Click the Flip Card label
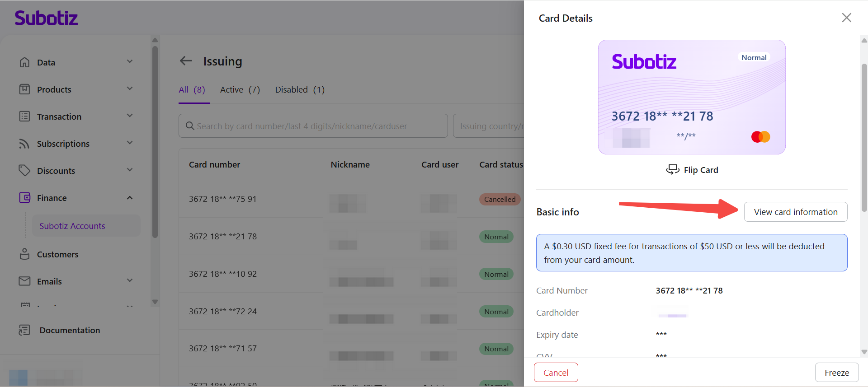The height and width of the screenshot is (387, 868). coord(701,170)
